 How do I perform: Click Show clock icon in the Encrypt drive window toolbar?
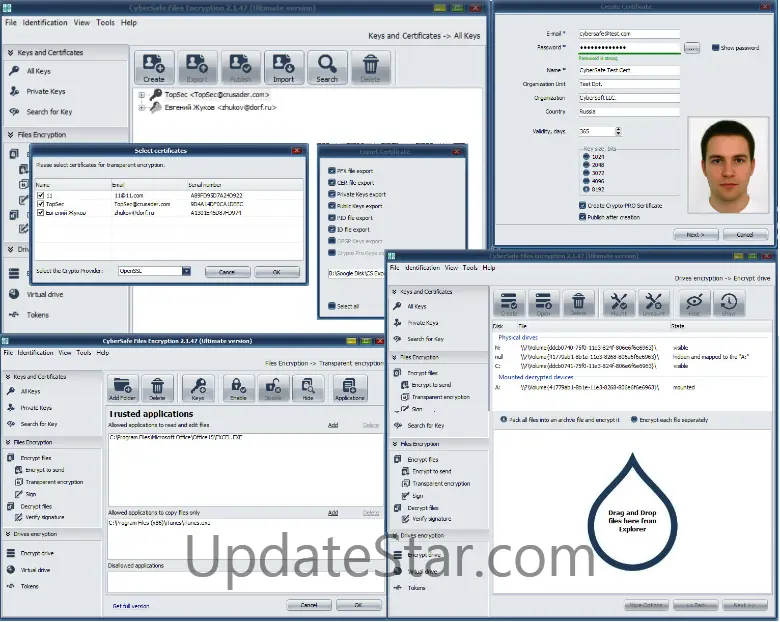[x=729, y=303]
